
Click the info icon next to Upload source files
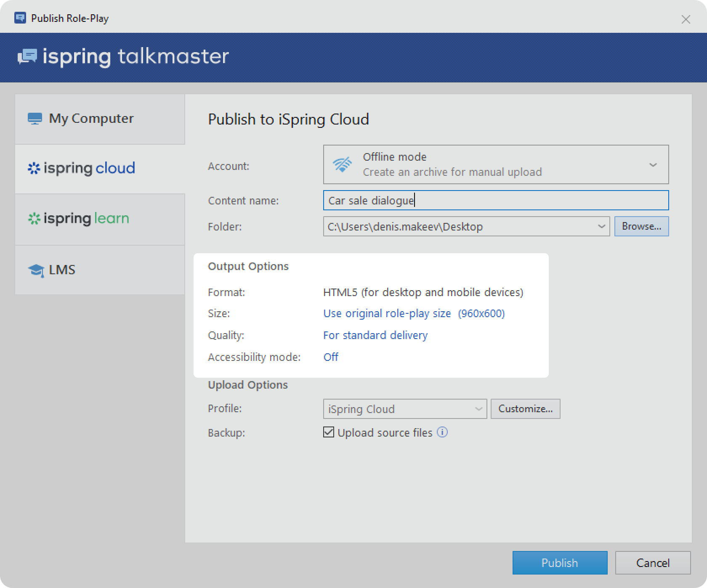442,432
